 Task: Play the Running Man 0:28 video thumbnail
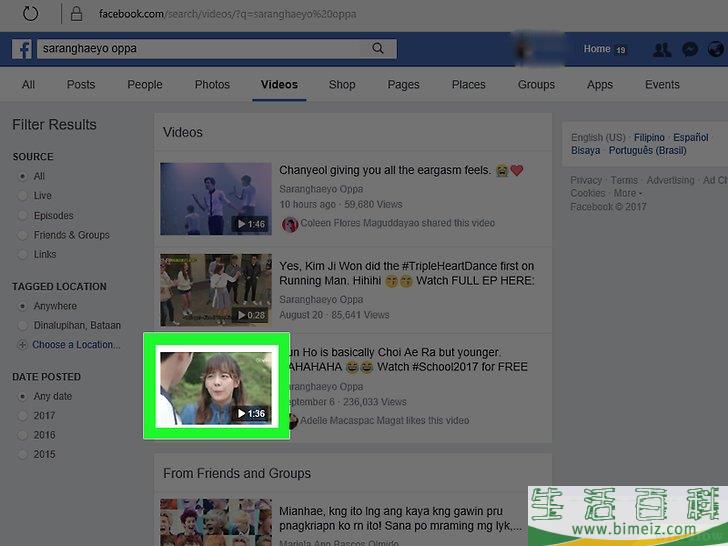pyautogui.click(x=216, y=290)
